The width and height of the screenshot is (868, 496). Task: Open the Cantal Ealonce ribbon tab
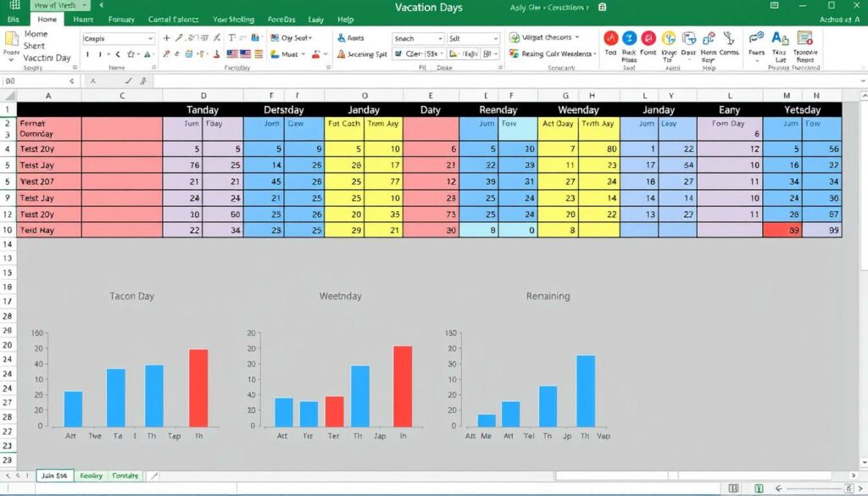(173, 20)
